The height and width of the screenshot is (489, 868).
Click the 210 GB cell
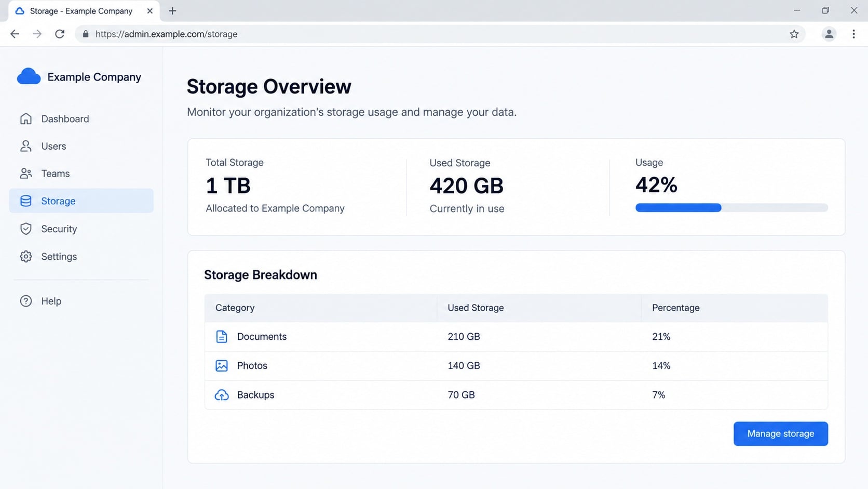click(x=464, y=337)
